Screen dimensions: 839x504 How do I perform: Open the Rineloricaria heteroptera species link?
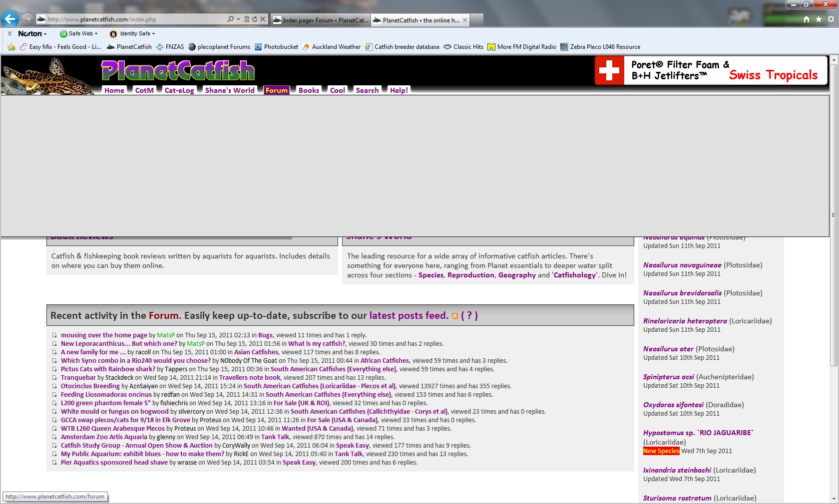click(685, 321)
